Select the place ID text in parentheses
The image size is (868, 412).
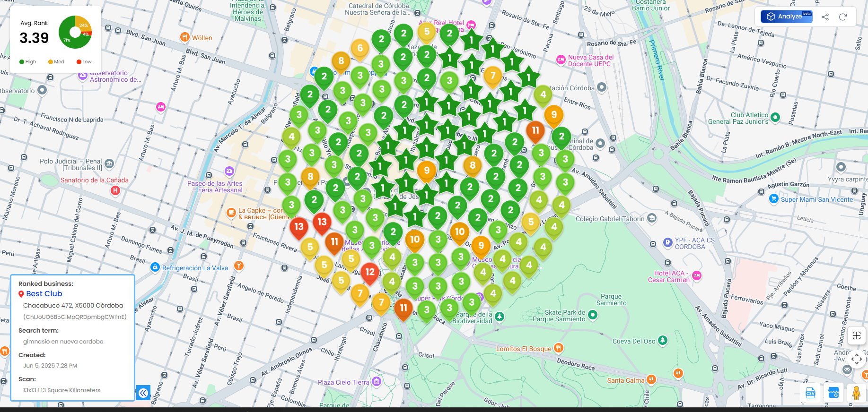point(75,317)
